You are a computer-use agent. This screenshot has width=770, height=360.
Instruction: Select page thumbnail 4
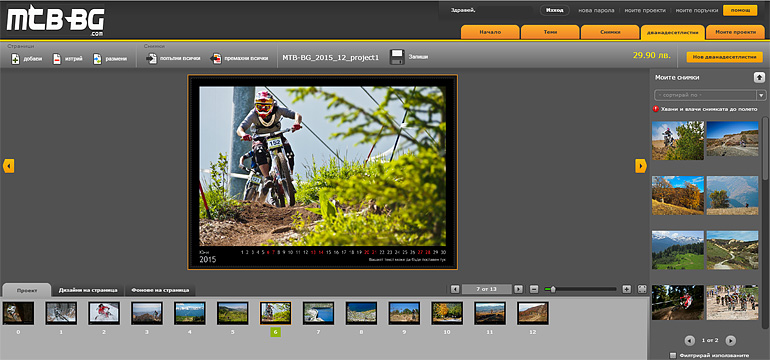click(x=190, y=313)
